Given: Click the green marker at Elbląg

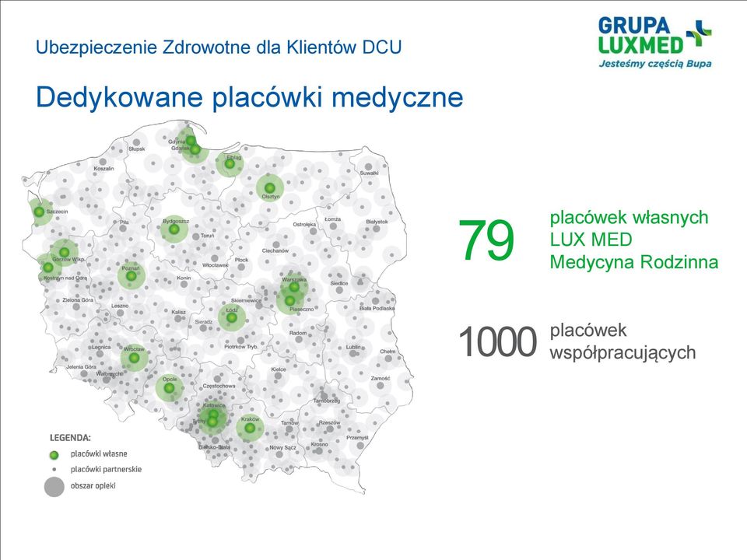Looking at the screenshot, I should (230, 164).
